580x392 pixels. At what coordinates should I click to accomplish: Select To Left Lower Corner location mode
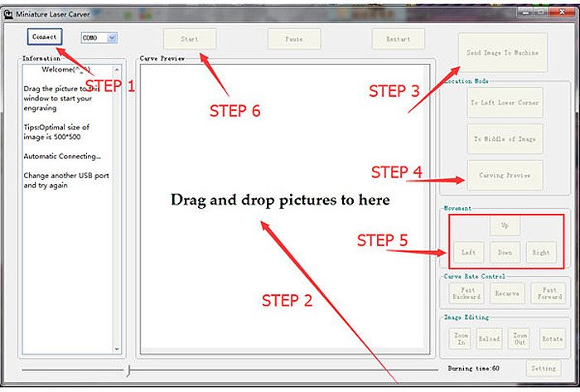(505, 103)
